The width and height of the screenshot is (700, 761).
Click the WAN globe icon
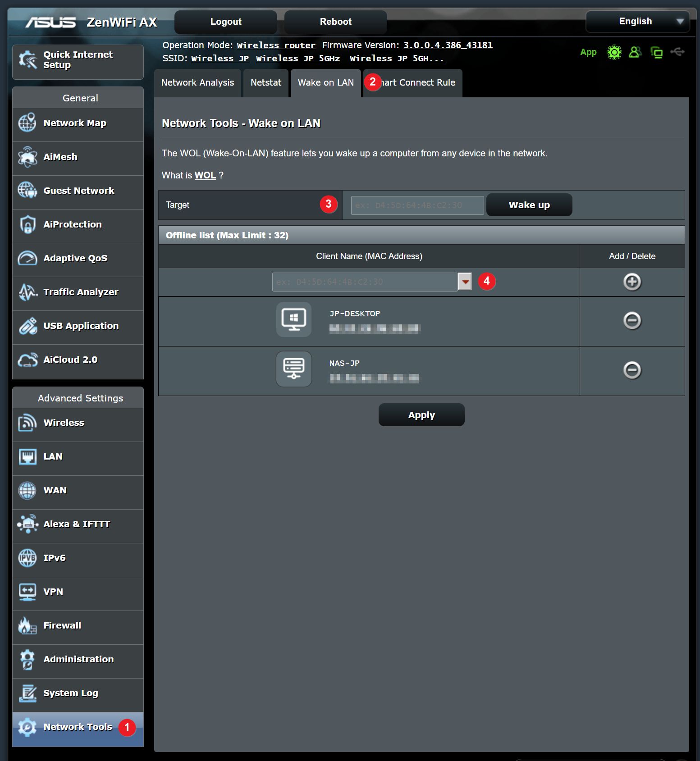point(27,490)
